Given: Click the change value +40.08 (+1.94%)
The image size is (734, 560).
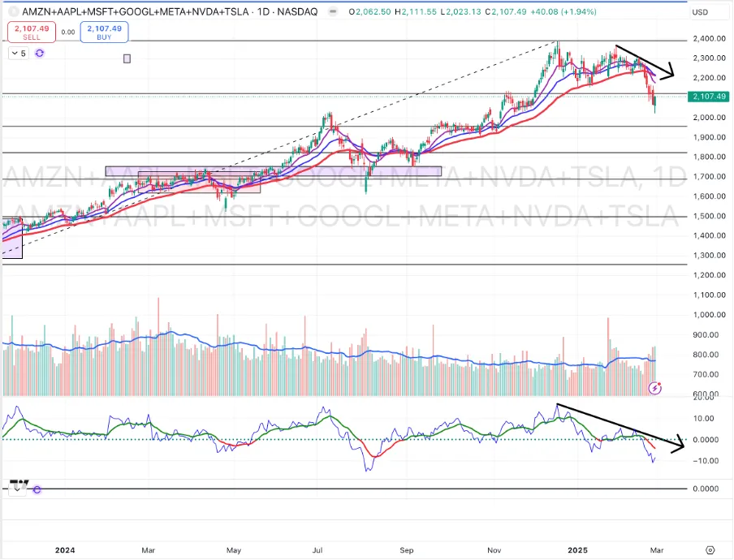Looking at the screenshot, I should point(563,11).
